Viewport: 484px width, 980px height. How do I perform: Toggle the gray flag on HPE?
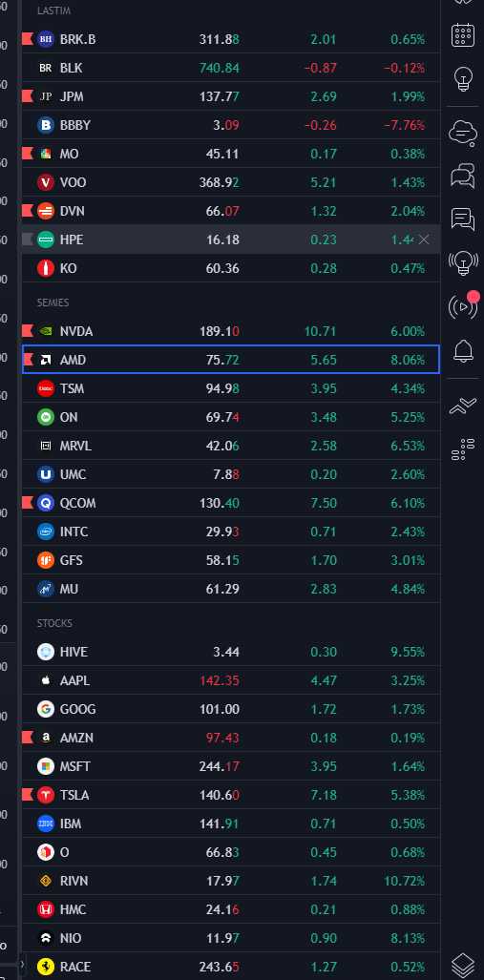tap(28, 240)
